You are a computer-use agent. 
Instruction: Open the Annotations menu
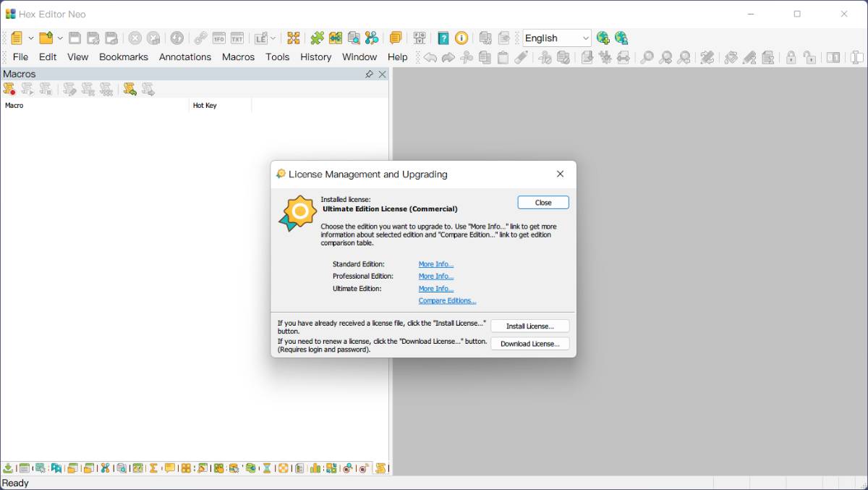point(185,57)
